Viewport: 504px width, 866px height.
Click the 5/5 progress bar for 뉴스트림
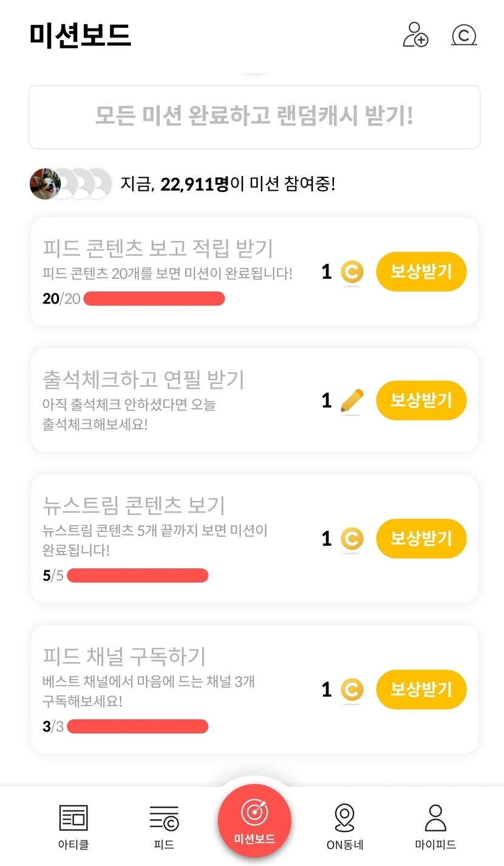138,576
